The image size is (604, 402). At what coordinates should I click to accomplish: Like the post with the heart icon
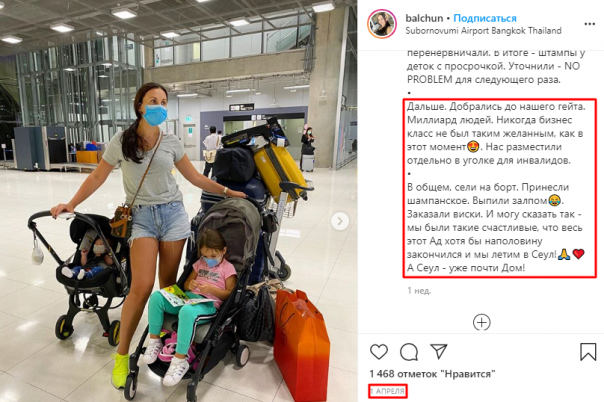[379, 352]
